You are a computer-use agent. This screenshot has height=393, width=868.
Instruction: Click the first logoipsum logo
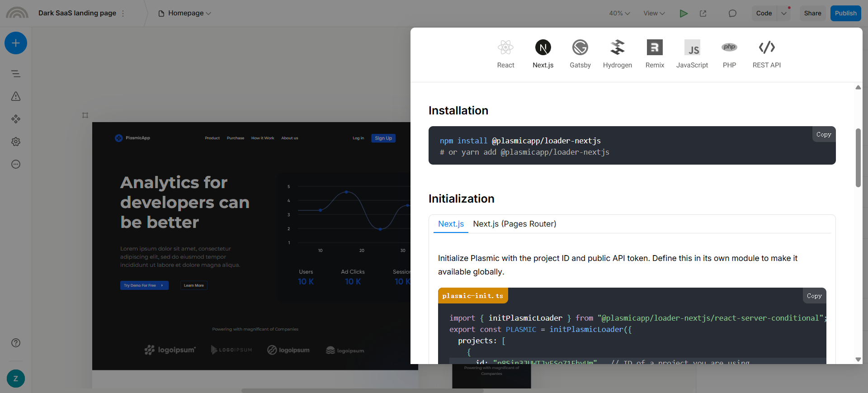click(x=170, y=350)
